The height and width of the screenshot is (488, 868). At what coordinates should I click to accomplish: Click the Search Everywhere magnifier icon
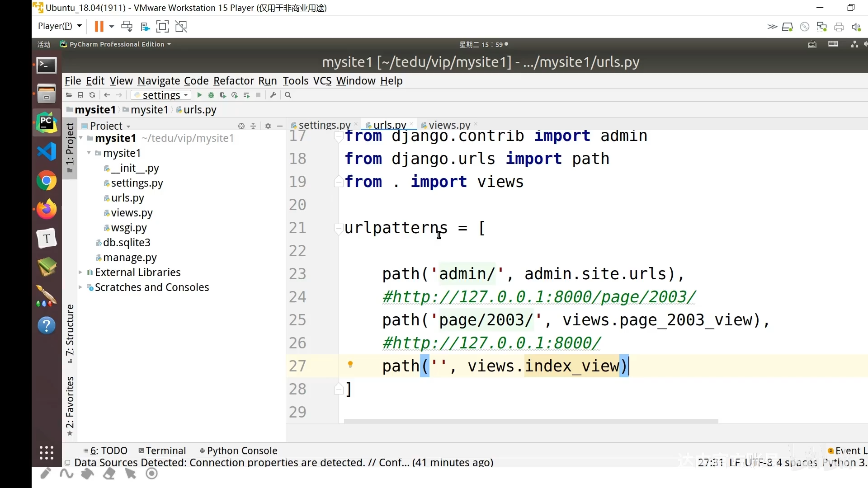[x=288, y=95]
